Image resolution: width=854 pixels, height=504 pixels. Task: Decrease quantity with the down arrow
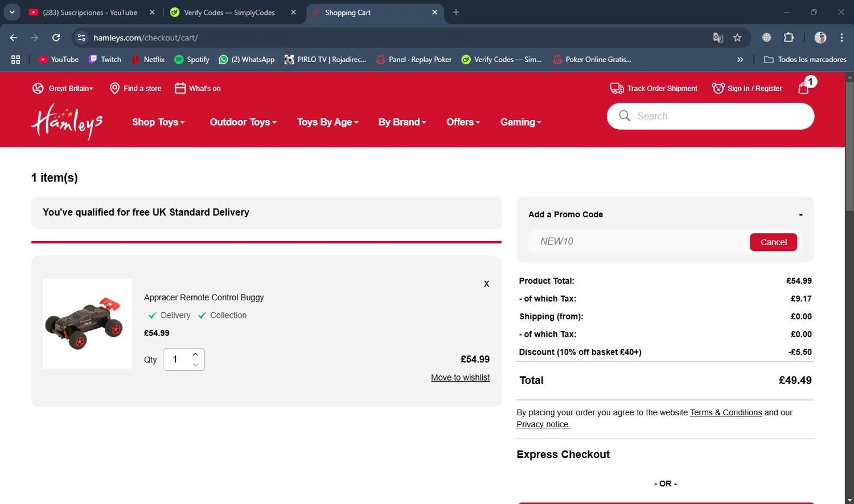point(195,365)
